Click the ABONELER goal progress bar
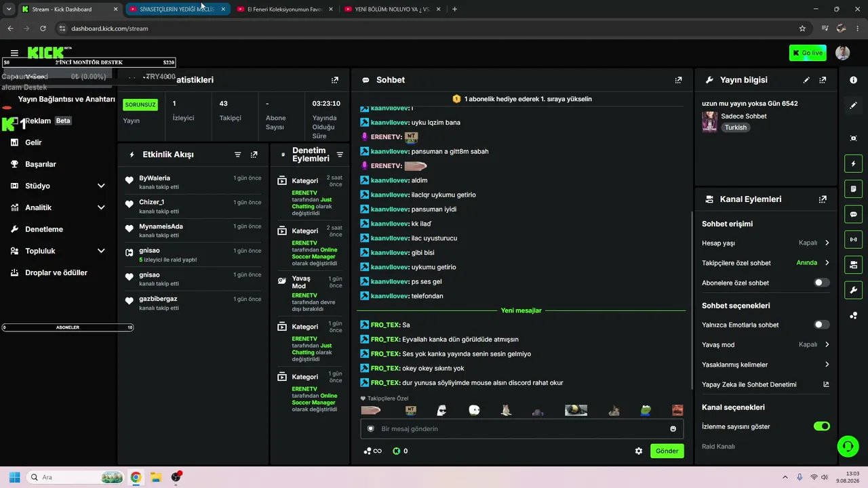 tap(68, 327)
